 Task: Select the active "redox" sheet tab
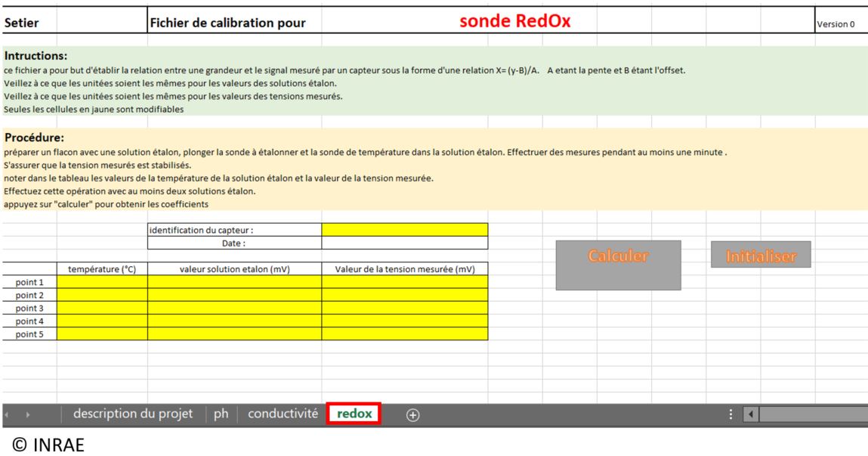coord(354,414)
